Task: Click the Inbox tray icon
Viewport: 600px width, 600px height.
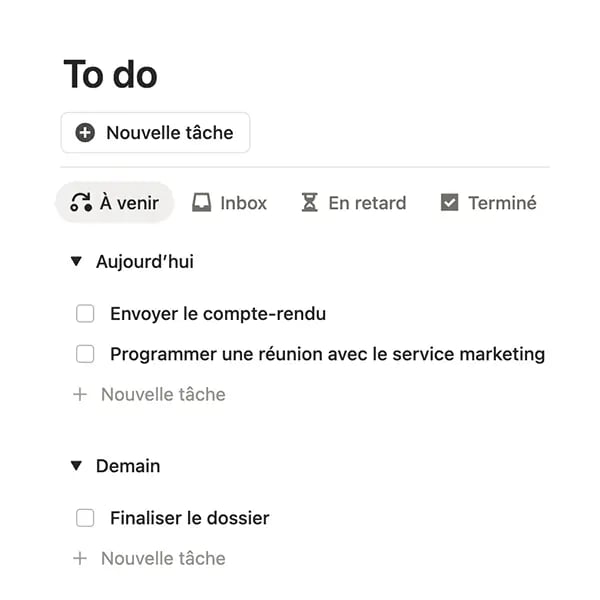Action: pyautogui.click(x=202, y=202)
